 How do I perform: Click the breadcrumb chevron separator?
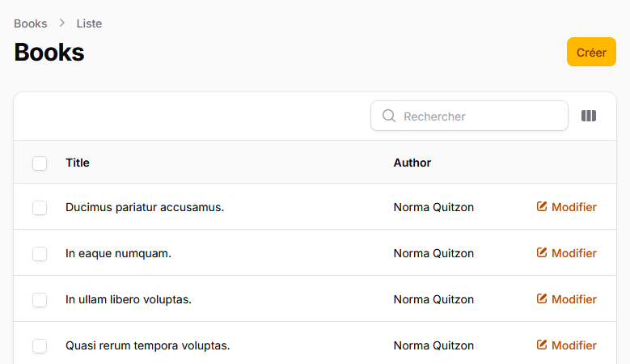click(x=62, y=23)
